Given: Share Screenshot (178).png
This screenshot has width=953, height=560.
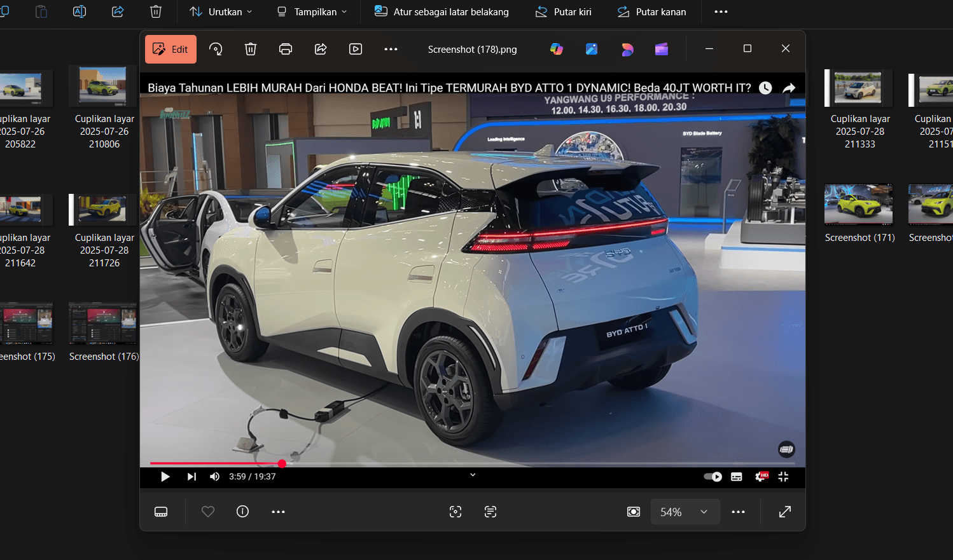Looking at the screenshot, I should (321, 49).
